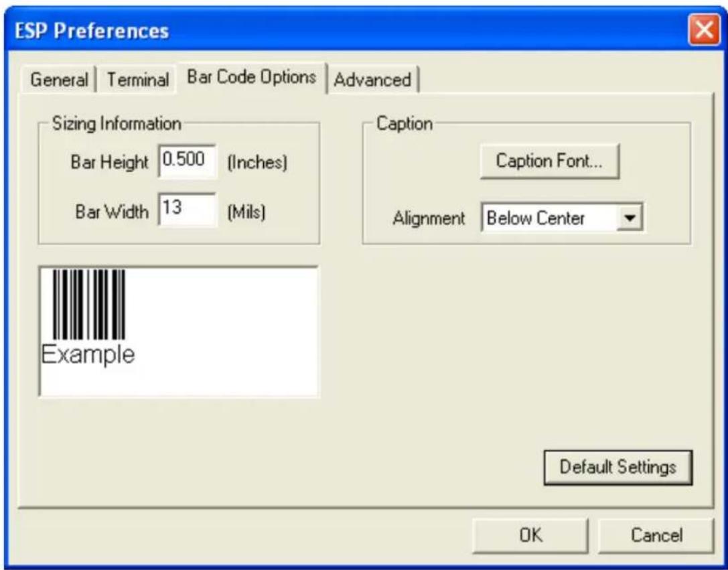
Task: Click the Bar Width input field
Action: pyautogui.click(x=187, y=210)
